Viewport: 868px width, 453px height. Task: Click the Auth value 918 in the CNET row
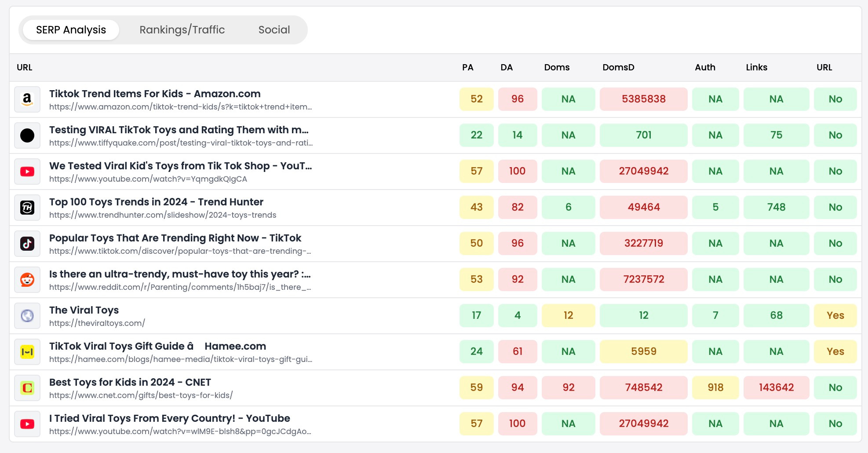pyautogui.click(x=716, y=387)
